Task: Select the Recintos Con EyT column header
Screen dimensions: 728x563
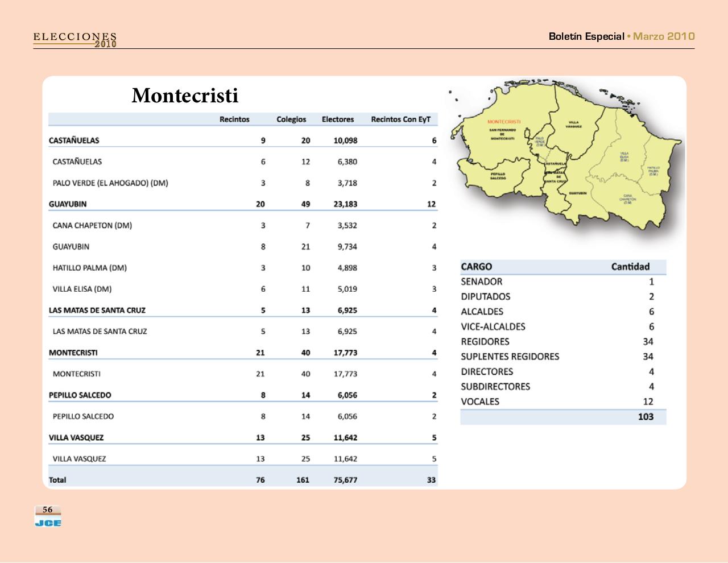Action: [x=400, y=119]
